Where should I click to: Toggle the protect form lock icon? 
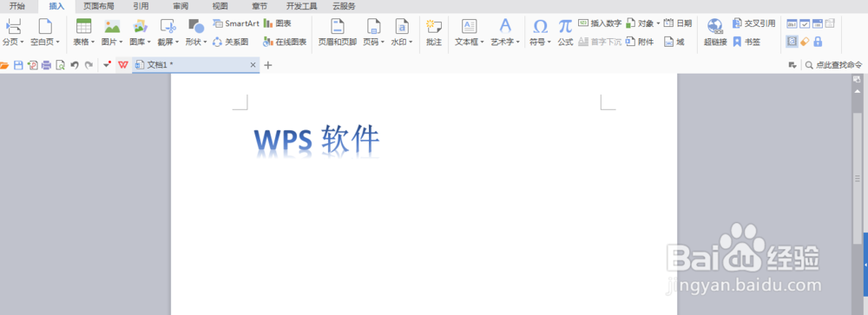point(818,42)
